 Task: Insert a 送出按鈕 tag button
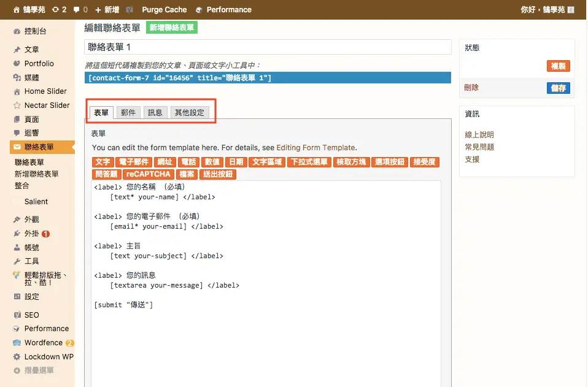pyautogui.click(x=218, y=174)
